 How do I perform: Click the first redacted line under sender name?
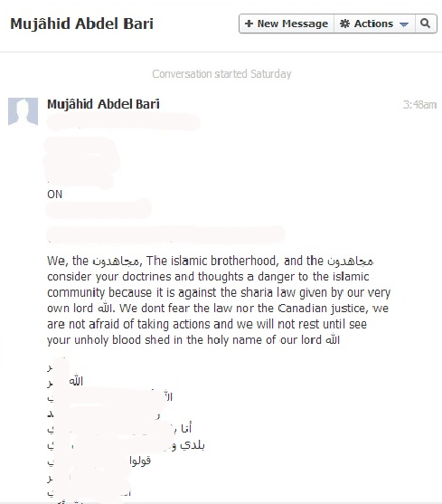click(124, 122)
